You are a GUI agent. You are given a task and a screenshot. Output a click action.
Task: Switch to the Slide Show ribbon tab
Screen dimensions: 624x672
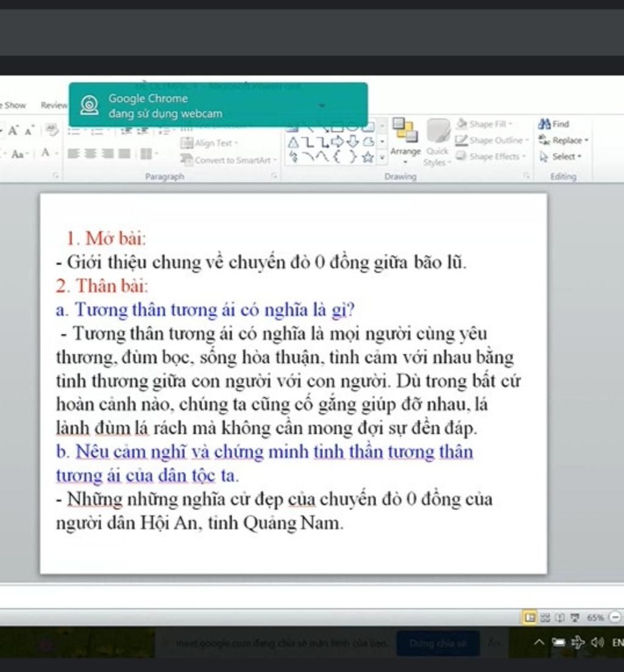(13, 105)
